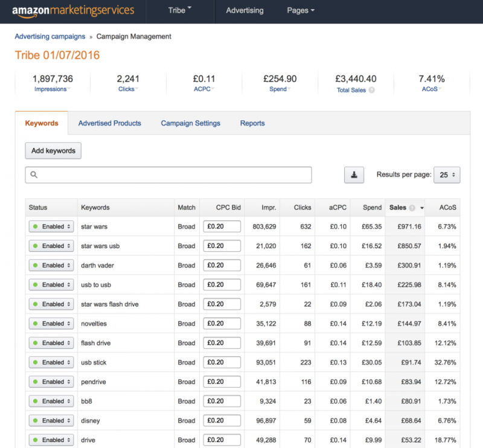Click the keyword search field
Screen dimensions: 483x448
(x=168, y=175)
